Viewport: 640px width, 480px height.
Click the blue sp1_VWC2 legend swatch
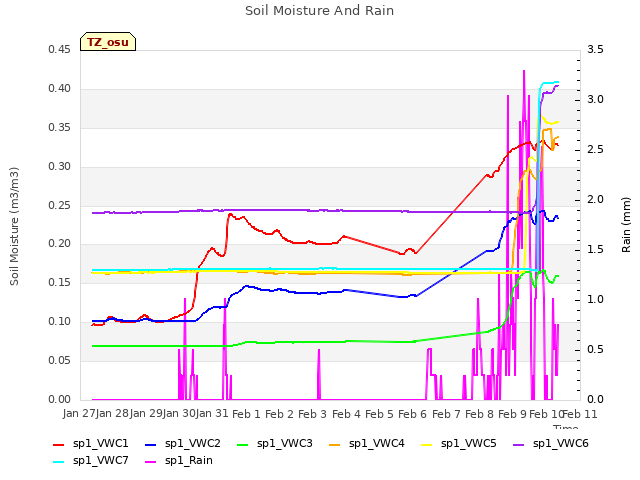(x=151, y=444)
